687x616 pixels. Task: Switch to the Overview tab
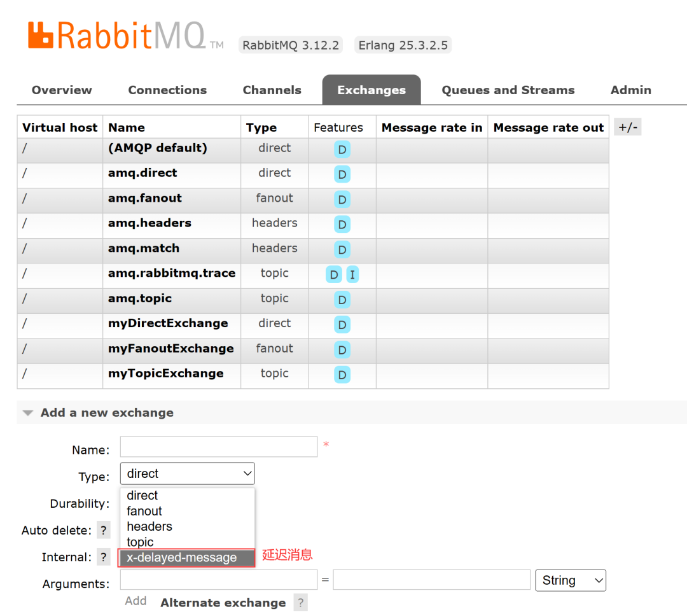coord(61,90)
